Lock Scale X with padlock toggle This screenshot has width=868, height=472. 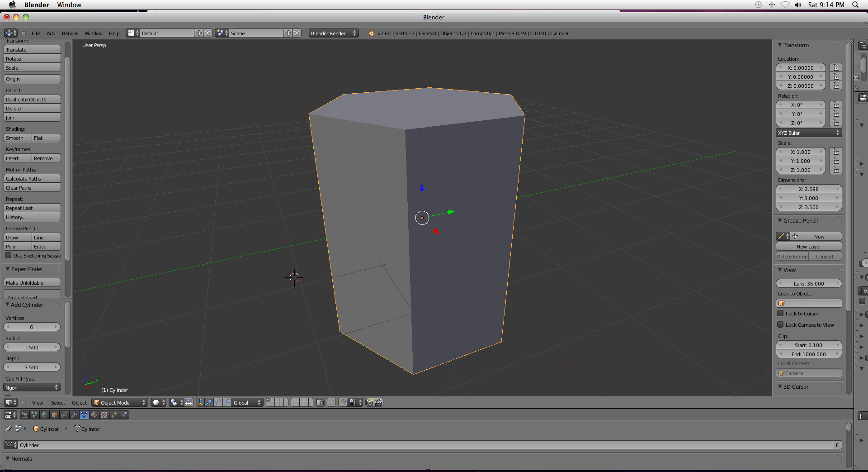(x=836, y=152)
